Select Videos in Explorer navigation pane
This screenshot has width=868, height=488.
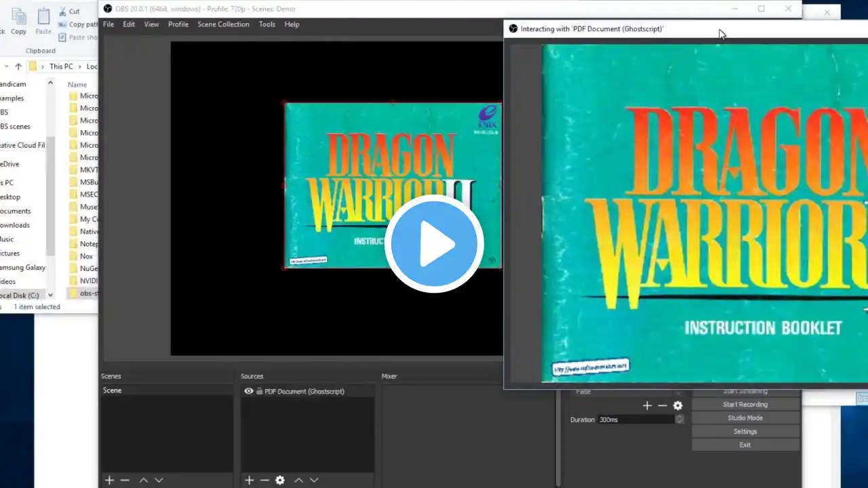(7, 282)
